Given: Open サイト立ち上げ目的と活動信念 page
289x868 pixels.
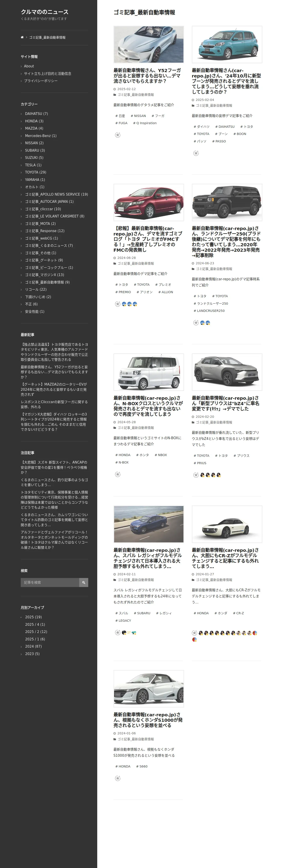Looking at the screenshot, I should [x=47, y=74].
